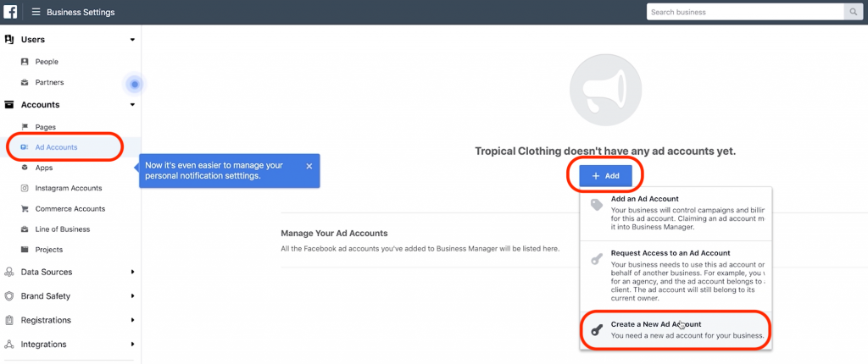The height and width of the screenshot is (364, 868).
Task: Expand the Brand Safety arrow
Action: [132, 296]
